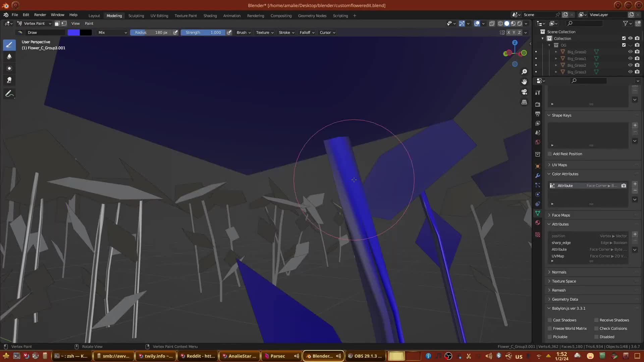The image size is (644, 362).
Task: Click the pan view hand icon
Action: point(524,82)
